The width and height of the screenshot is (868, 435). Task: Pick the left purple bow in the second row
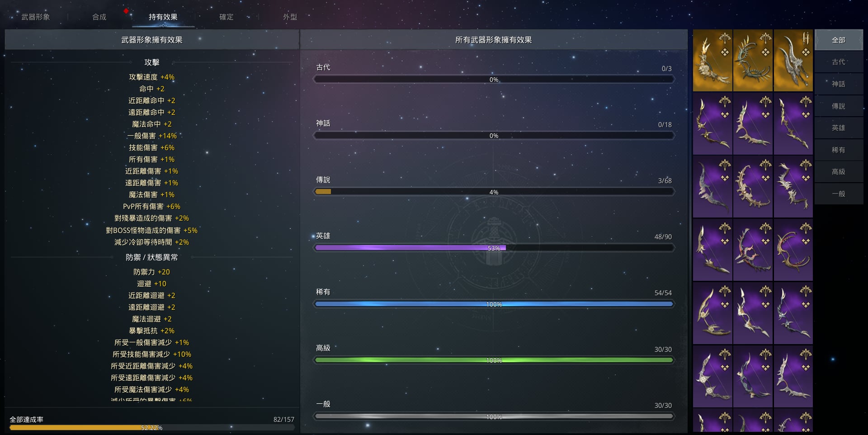(x=712, y=124)
